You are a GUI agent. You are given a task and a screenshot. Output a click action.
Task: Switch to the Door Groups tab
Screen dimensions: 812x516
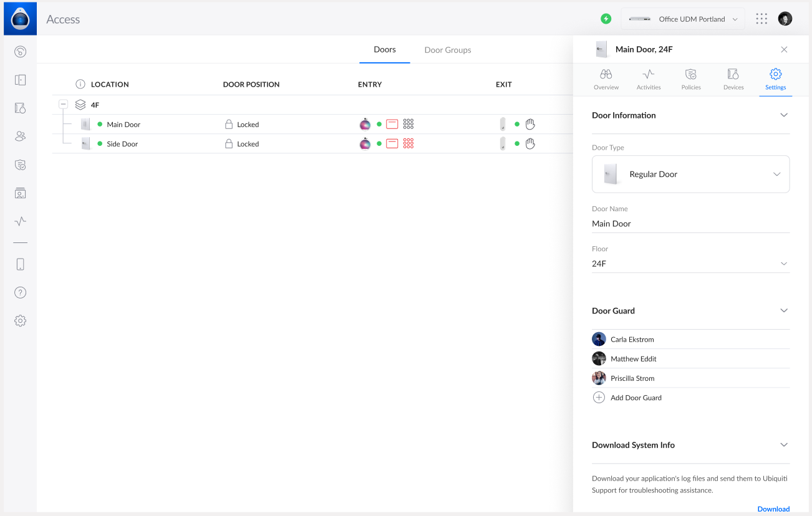click(447, 50)
